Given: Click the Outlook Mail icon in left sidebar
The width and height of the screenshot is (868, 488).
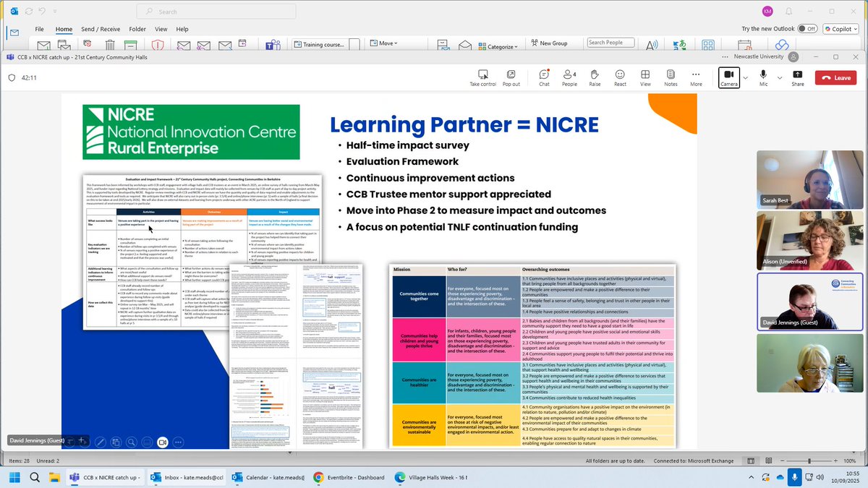Looking at the screenshot, I should pos(14,33).
